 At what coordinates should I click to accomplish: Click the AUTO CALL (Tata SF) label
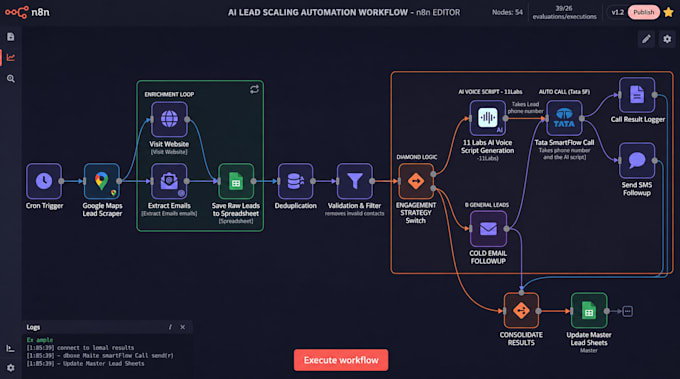pos(564,91)
